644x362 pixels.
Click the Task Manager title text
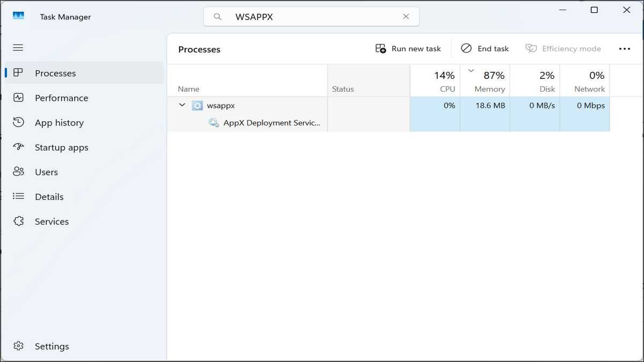click(x=65, y=17)
